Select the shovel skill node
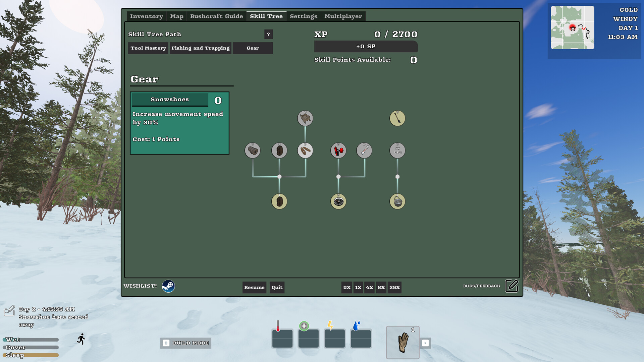Screen dimensions: 644x362 pos(397,118)
